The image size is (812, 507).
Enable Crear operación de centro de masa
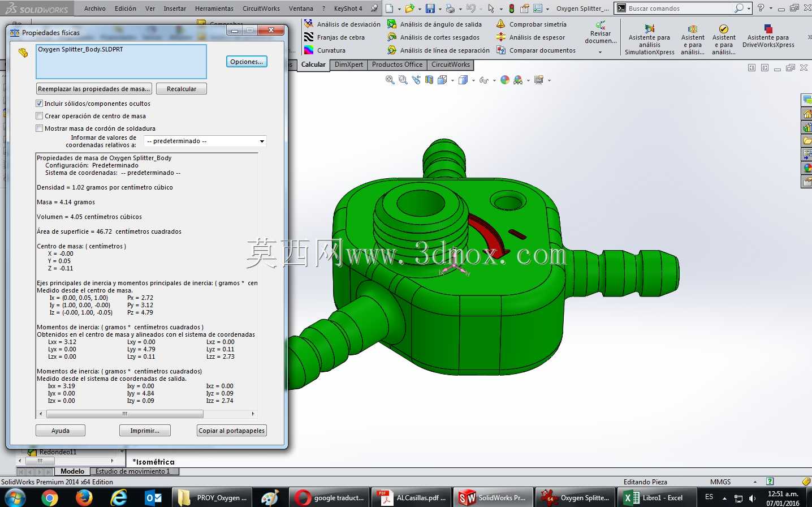click(39, 116)
